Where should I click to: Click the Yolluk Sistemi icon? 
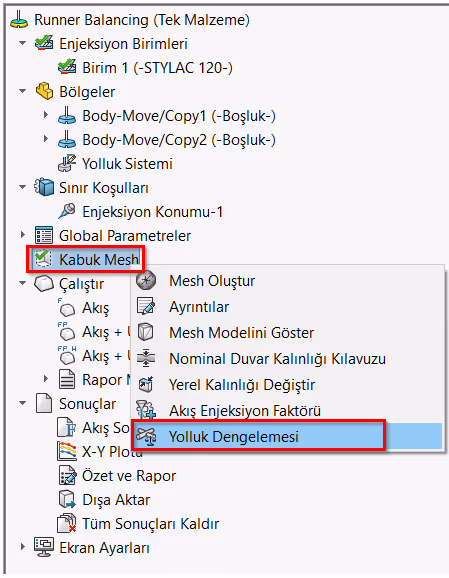(67, 163)
